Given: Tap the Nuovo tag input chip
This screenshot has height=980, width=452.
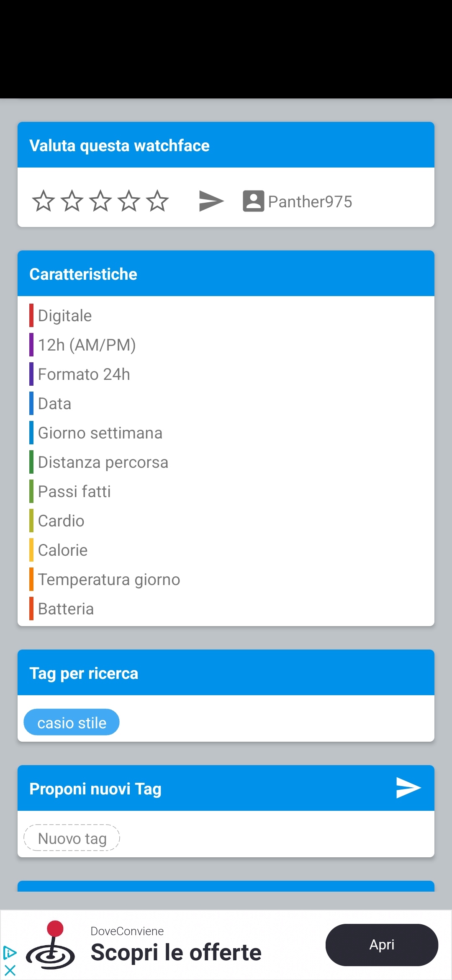Looking at the screenshot, I should [72, 838].
